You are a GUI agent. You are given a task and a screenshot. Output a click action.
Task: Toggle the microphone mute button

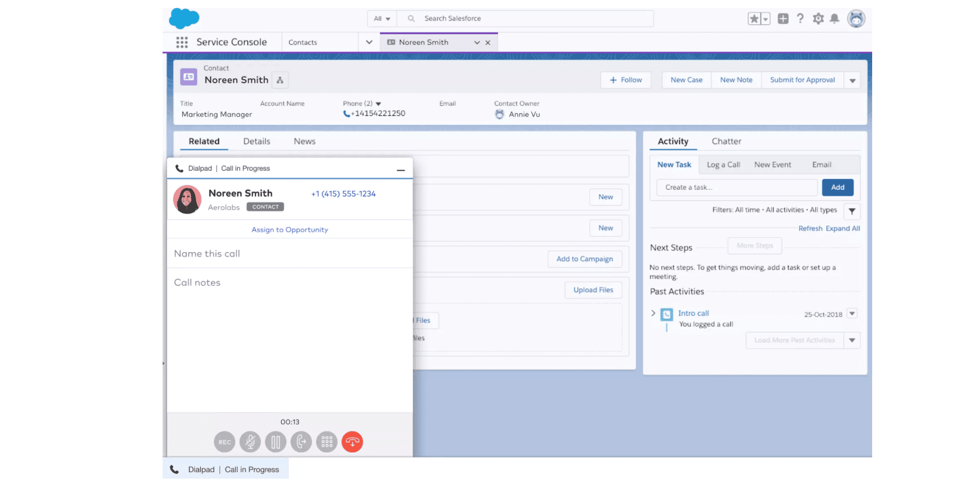coord(250,442)
